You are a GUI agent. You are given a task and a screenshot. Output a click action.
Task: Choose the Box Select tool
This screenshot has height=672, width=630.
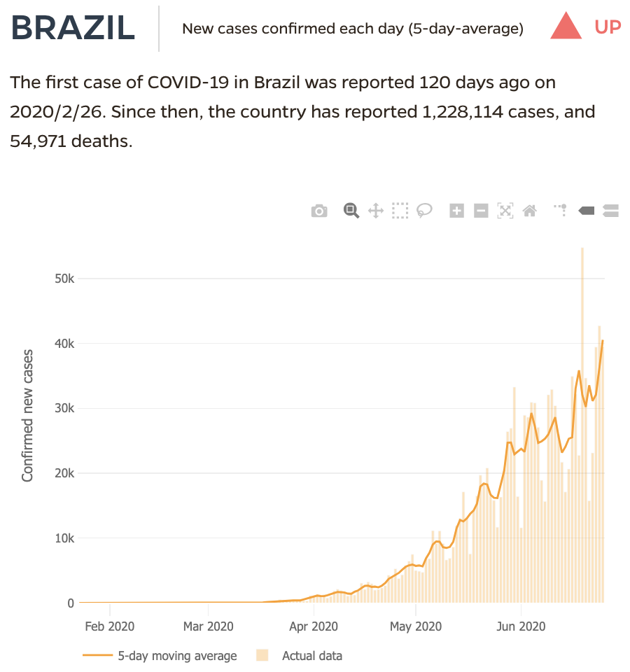click(x=400, y=211)
